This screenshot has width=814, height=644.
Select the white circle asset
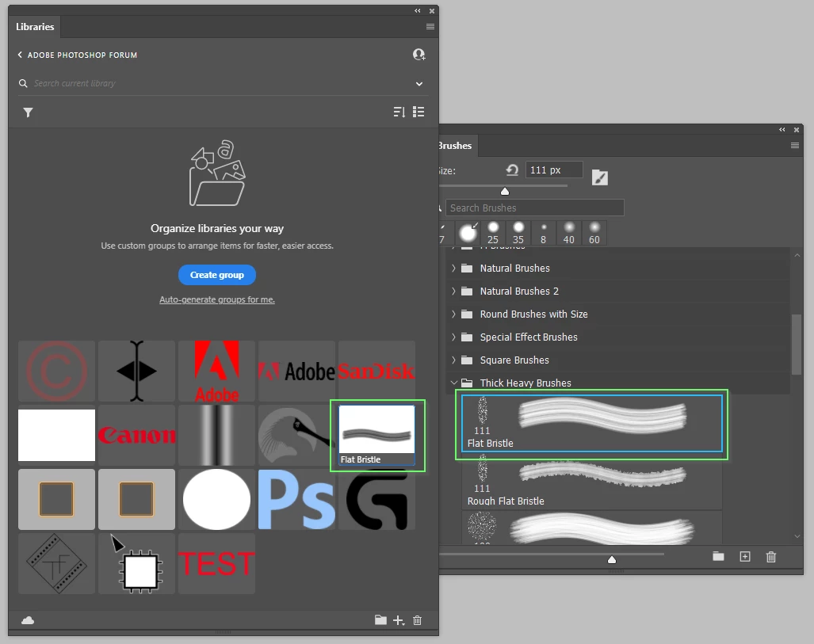pos(217,499)
